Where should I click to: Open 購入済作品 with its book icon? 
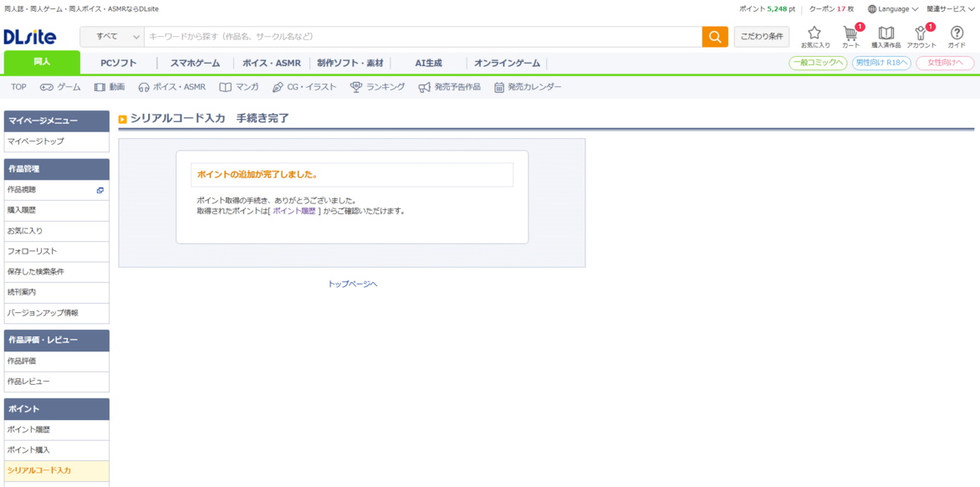click(885, 32)
